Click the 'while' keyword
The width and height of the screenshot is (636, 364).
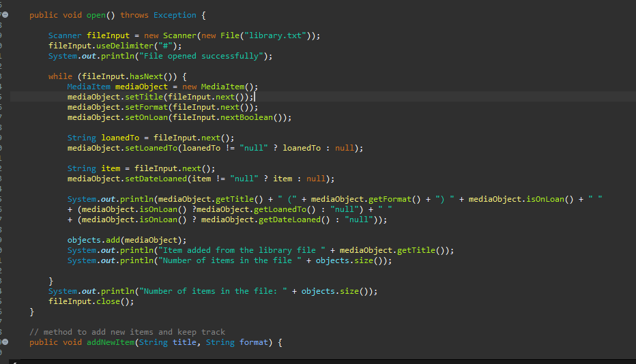point(60,76)
